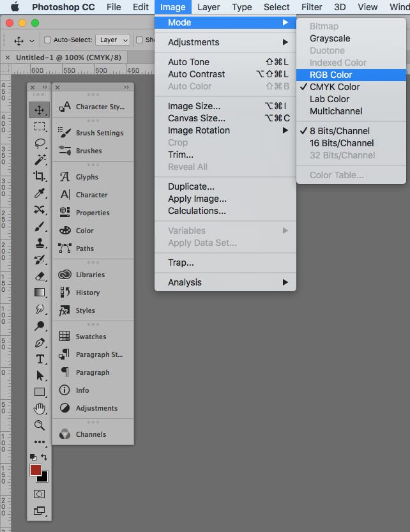Image resolution: width=410 pixels, height=532 pixels.
Task: Expand the Adjustments submenu
Action: point(225,42)
